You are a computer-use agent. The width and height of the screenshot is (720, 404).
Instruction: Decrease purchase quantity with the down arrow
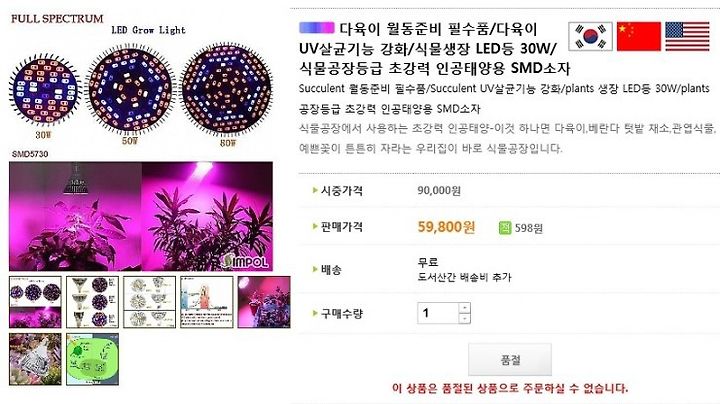(x=465, y=318)
